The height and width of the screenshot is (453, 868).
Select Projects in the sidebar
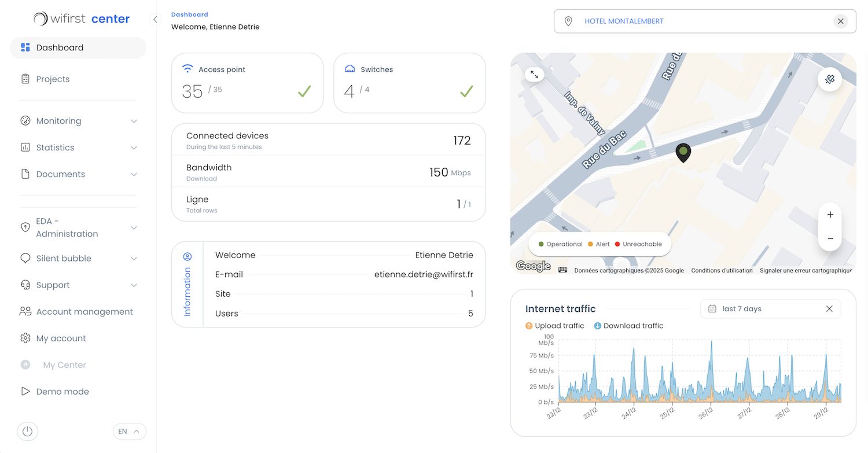(54, 79)
